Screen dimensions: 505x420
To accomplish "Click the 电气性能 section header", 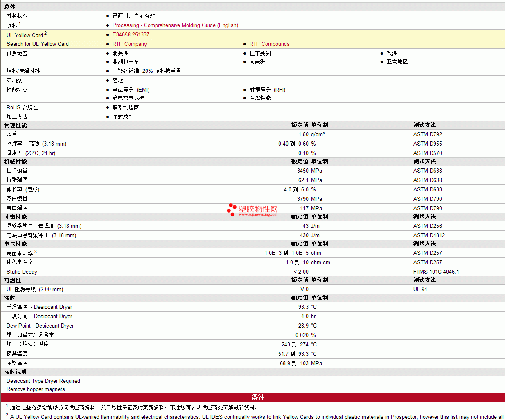I will click(x=16, y=244).
